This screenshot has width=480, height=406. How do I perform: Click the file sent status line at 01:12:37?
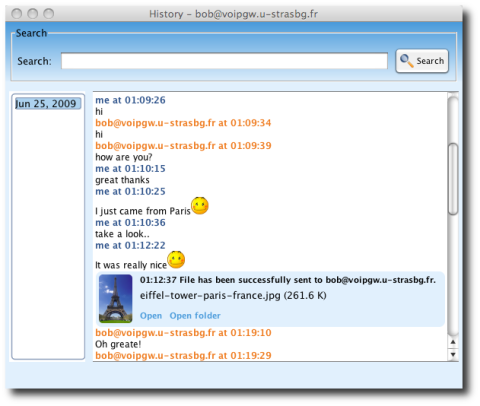click(288, 280)
